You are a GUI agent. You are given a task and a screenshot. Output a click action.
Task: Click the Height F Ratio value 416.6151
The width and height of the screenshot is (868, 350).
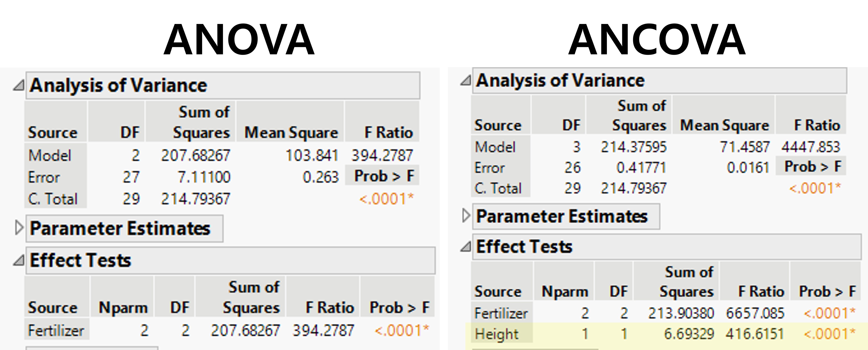tap(755, 334)
